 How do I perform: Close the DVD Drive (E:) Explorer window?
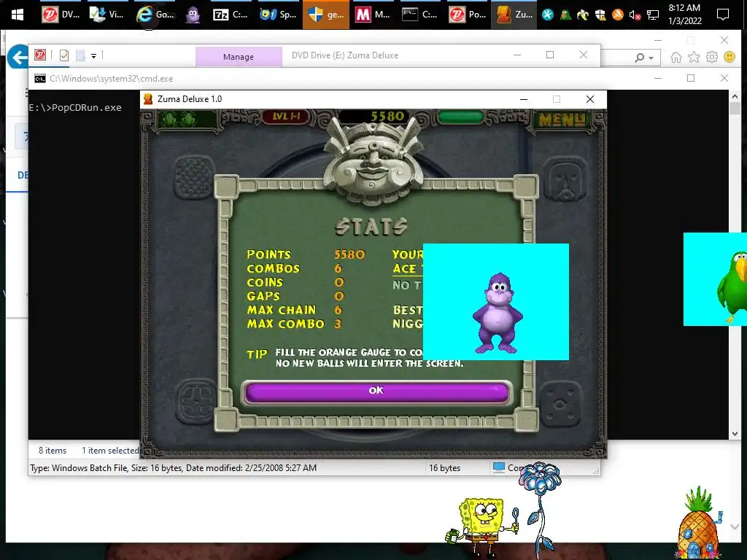pos(584,55)
